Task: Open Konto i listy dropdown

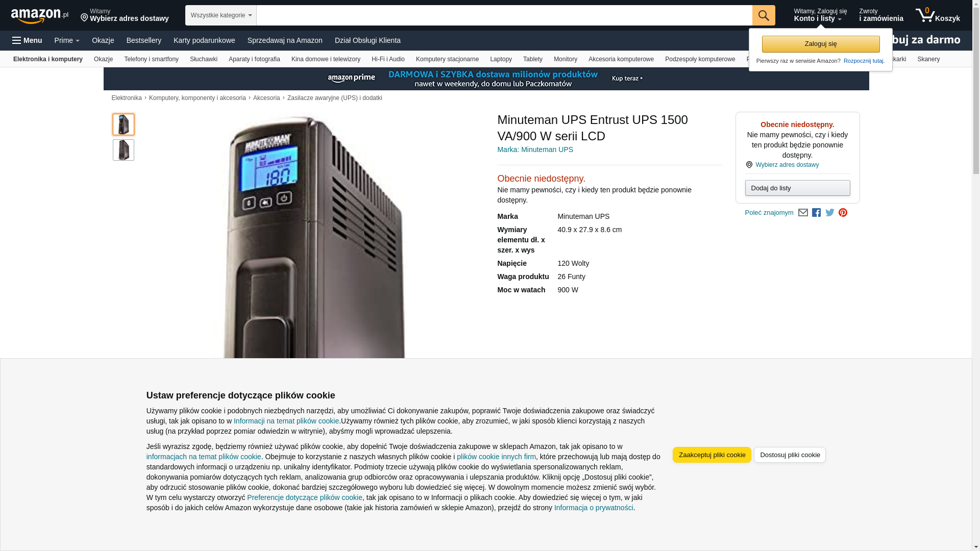Action: [x=820, y=15]
